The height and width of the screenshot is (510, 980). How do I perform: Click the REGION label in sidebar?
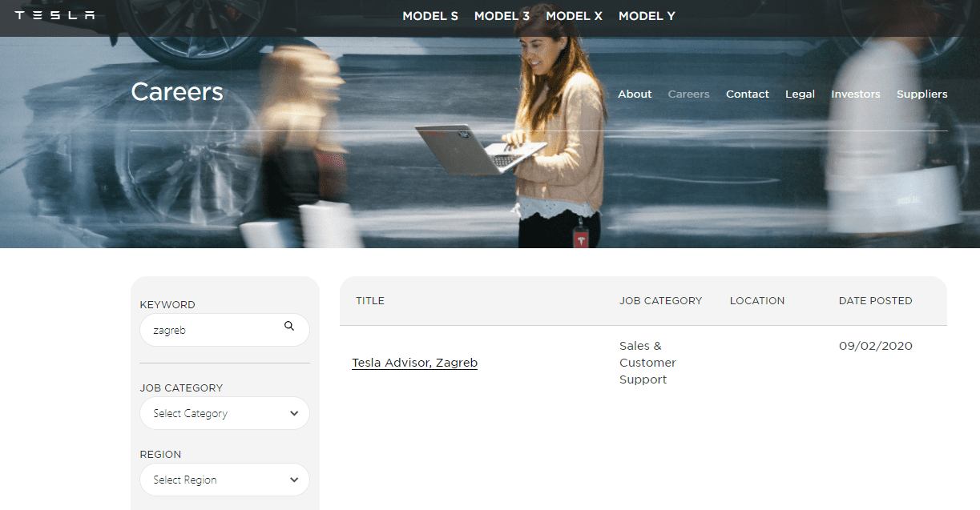pos(160,455)
